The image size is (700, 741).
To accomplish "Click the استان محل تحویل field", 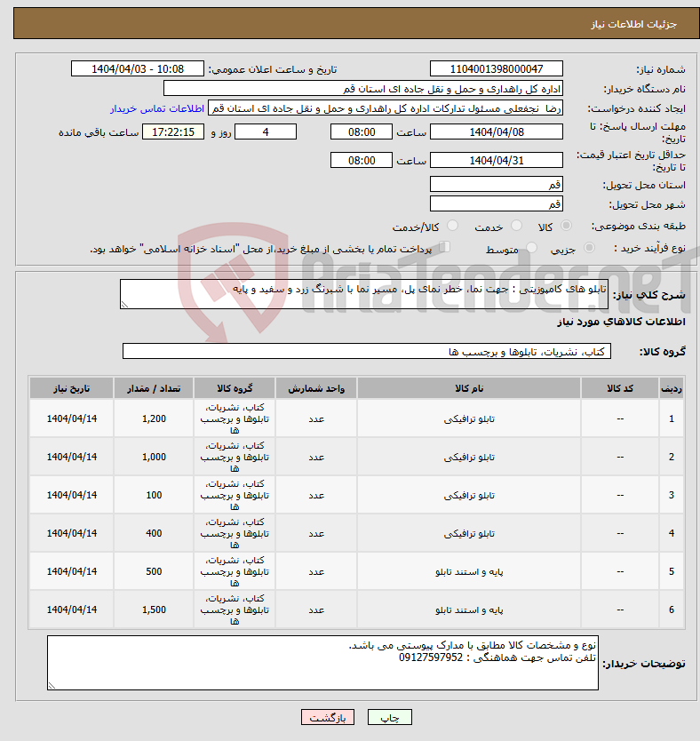I will [x=497, y=184].
